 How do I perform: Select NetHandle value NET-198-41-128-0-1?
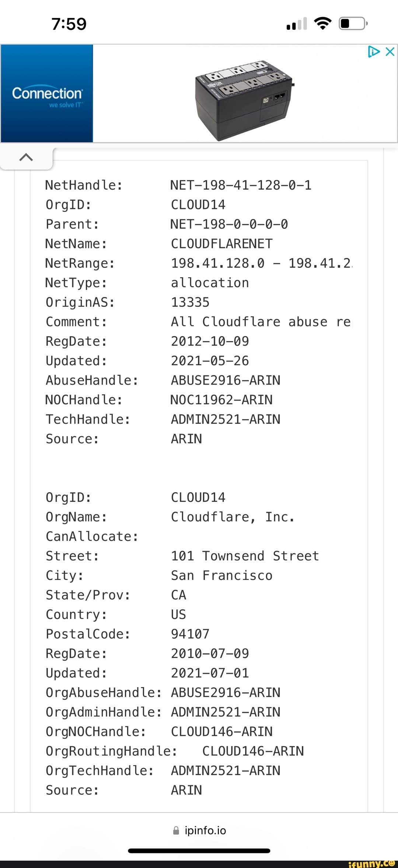point(241,185)
